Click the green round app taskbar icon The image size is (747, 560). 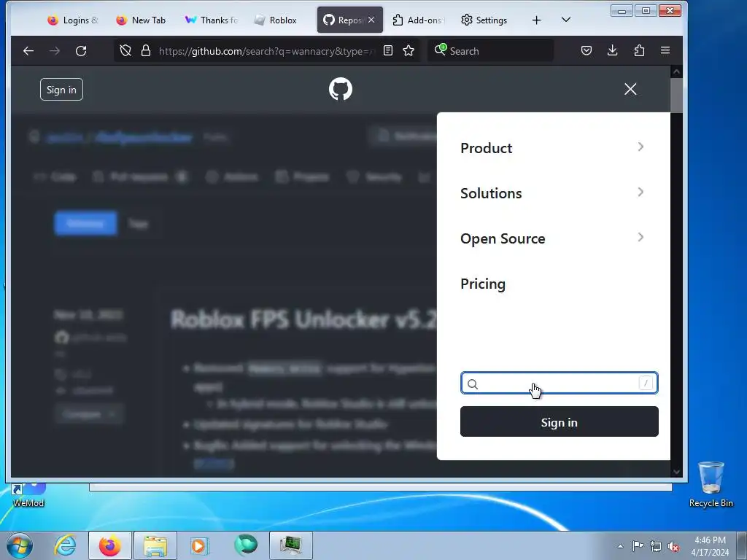[246, 545]
